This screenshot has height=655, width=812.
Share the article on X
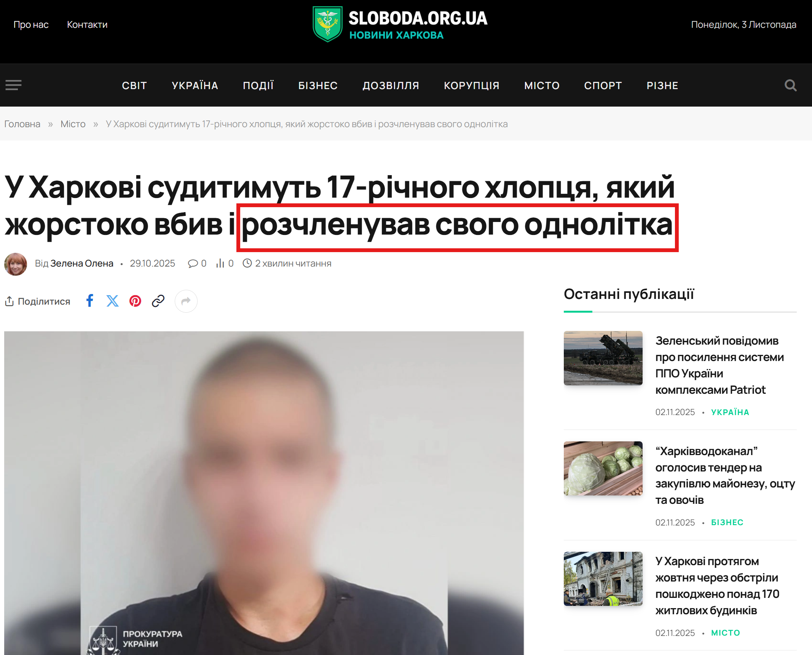(112, 301)
